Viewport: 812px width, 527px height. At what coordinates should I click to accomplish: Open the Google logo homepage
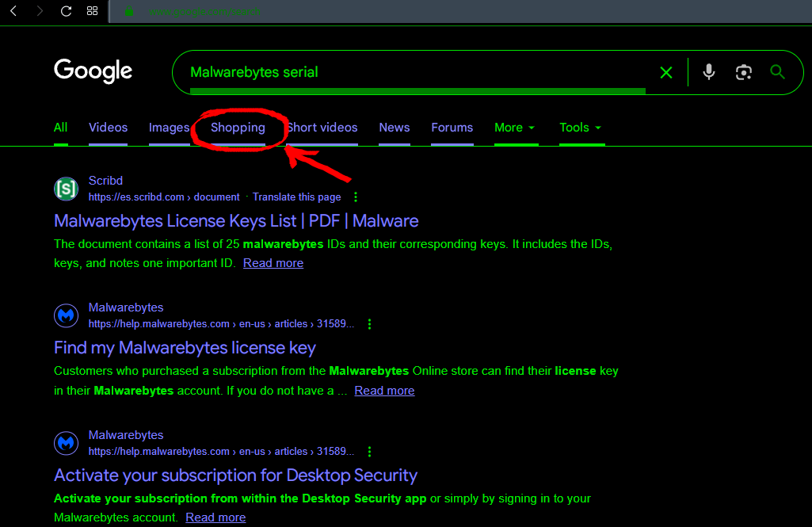[93, 71]
